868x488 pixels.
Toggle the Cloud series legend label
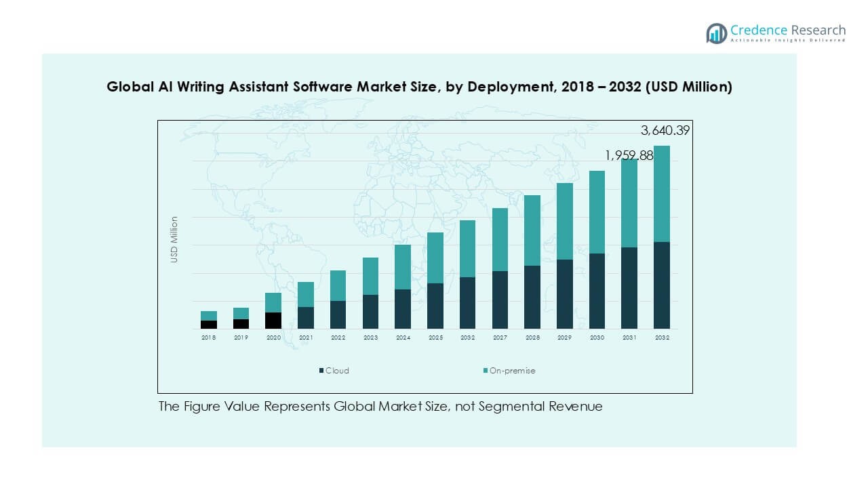[x=337, y=371]
